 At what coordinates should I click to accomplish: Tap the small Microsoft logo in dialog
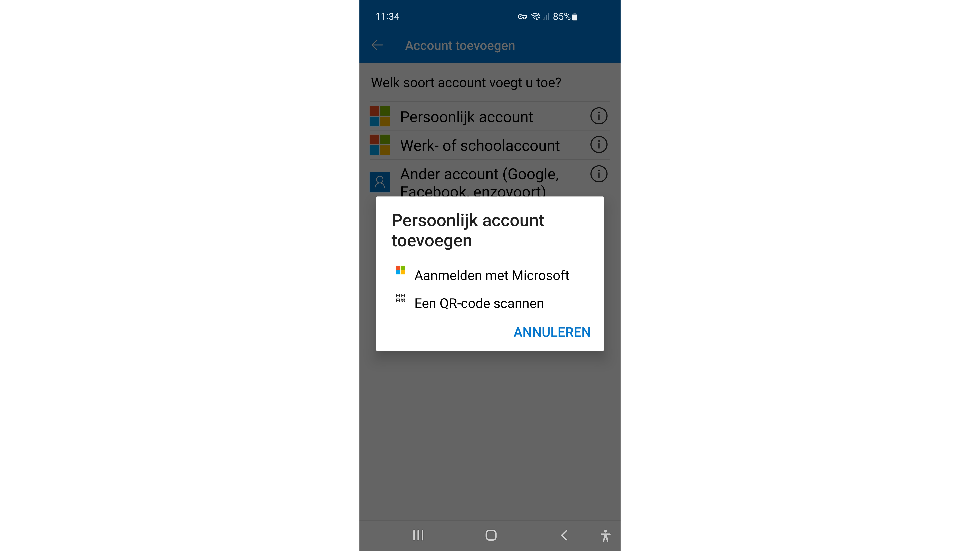400,270
